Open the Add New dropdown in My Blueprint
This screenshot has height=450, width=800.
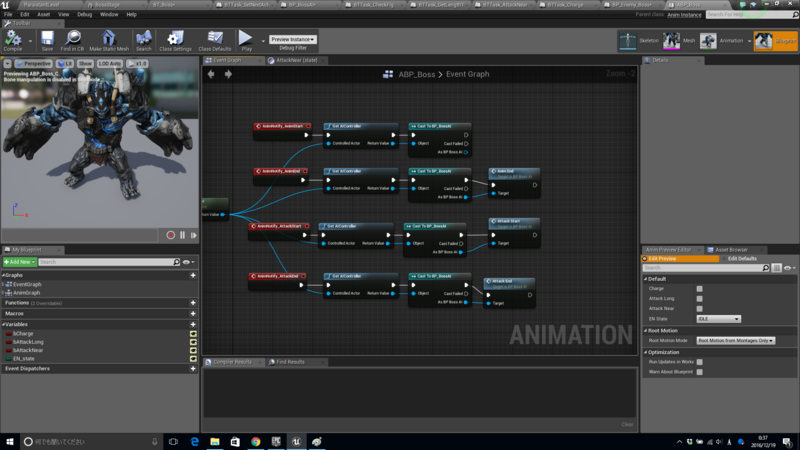click(19, 262)
